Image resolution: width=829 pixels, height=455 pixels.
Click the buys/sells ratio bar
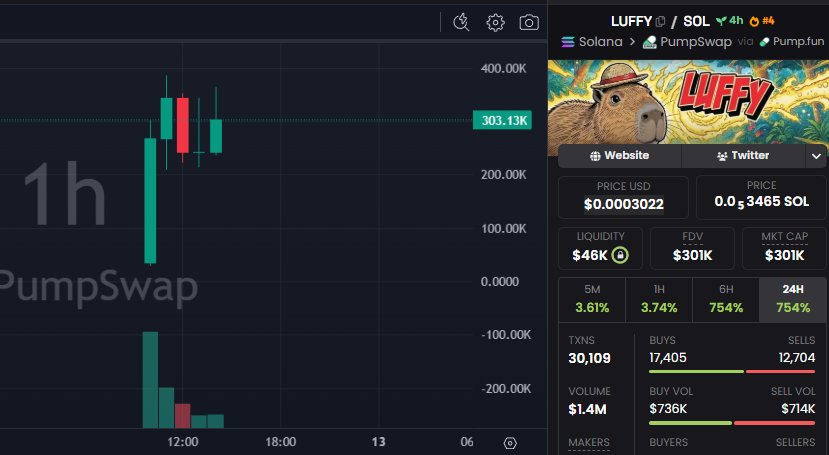[x=732, y=372]
